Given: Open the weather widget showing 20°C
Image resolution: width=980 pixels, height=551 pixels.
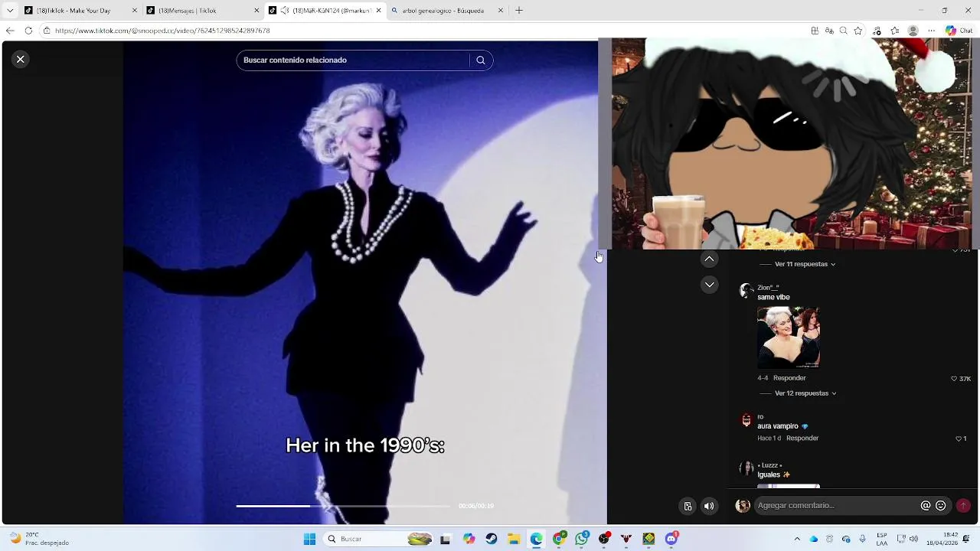Looking at the screenshot, I should 40,540.
